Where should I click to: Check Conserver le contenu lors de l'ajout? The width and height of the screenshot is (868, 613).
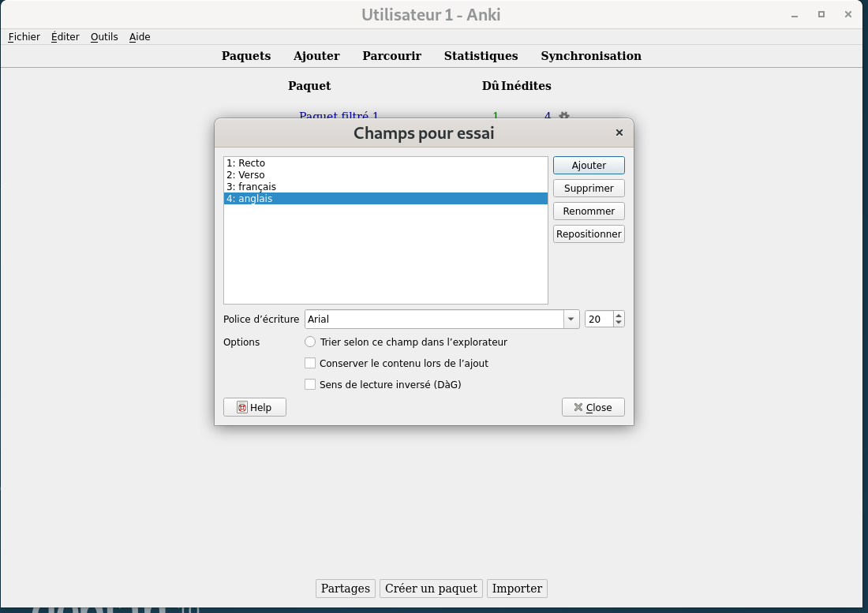pos(310,364)
